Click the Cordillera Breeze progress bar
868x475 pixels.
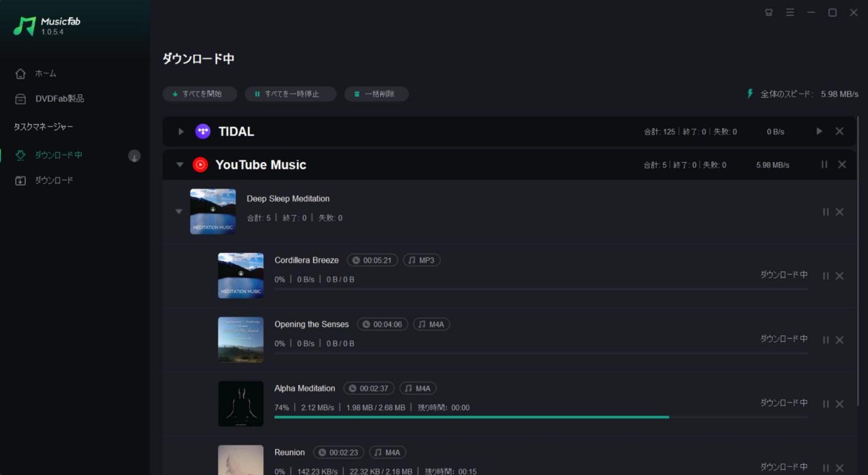(541, 289)
